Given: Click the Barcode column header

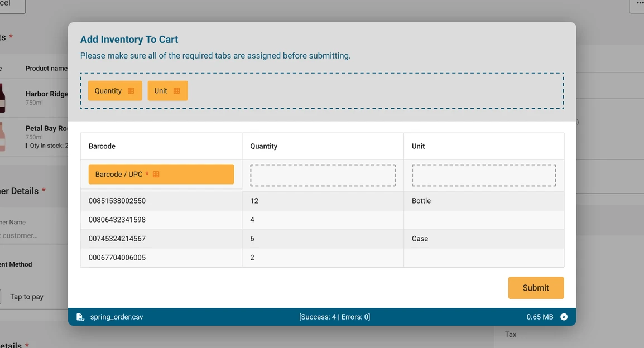Looking at the screenshot, I should tap(161, 146).
